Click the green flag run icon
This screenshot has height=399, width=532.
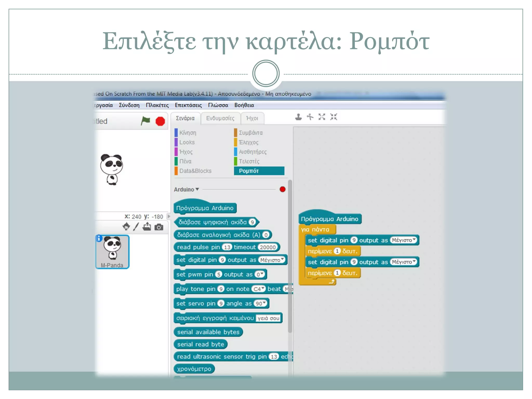click(145, 121)
